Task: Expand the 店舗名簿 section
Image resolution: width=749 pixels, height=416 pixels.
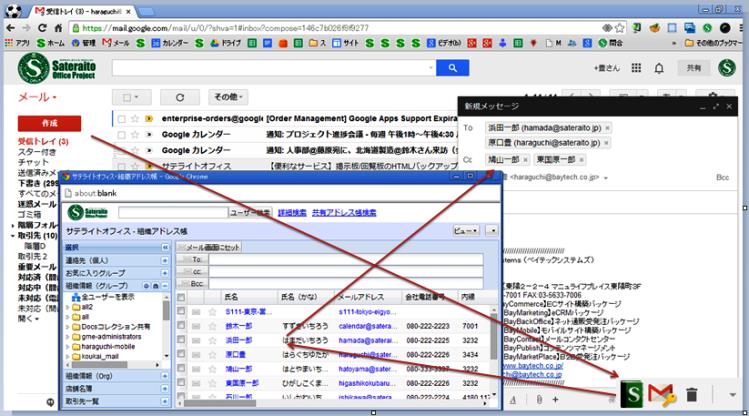Action: point(165,389)
